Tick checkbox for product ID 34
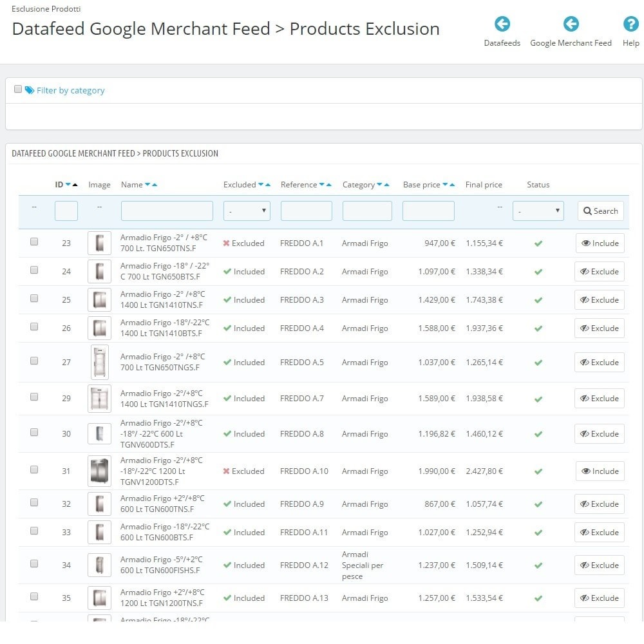Viewport: 644px width, 644px height. click(x=34, y=563)
